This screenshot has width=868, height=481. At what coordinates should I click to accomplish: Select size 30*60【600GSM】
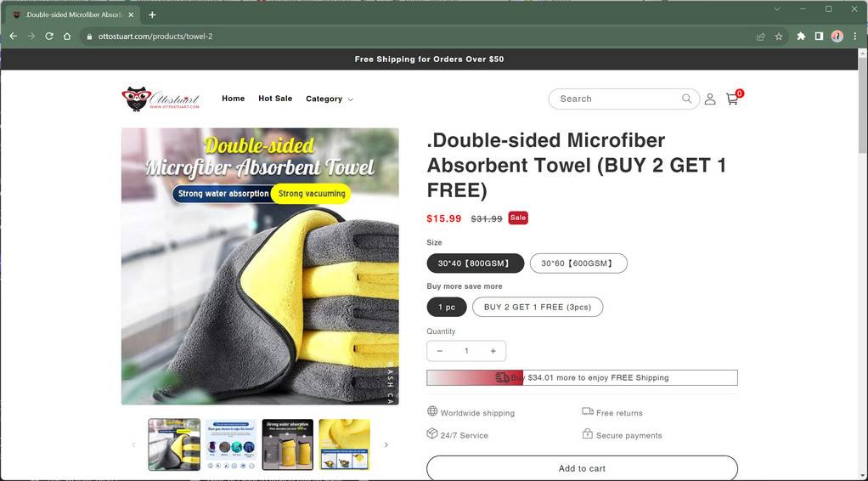(x=578, y=263)
